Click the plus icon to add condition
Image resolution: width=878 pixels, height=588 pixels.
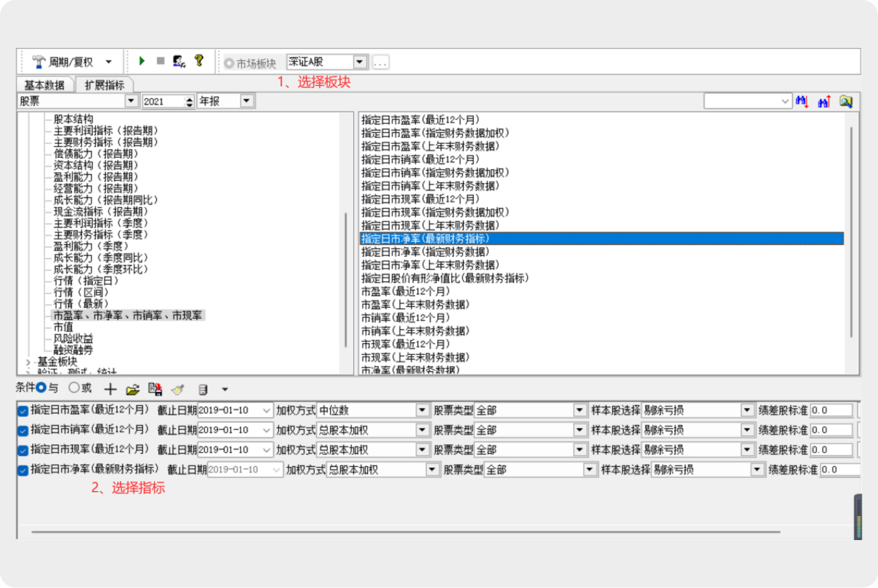click(111, 389)
